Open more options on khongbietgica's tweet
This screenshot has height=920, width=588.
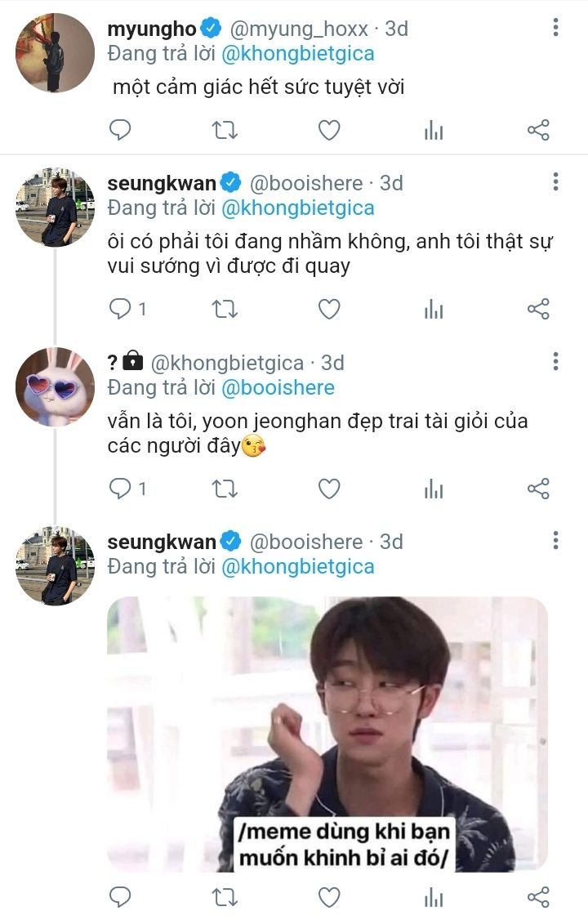coord(555,362)
